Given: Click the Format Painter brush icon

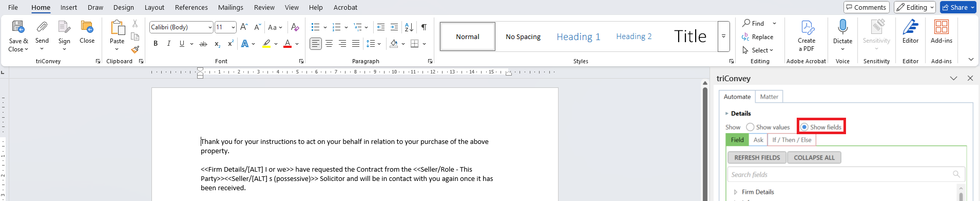Looking at the screenshot, I should pyautogui.click(x=135, y=49).
